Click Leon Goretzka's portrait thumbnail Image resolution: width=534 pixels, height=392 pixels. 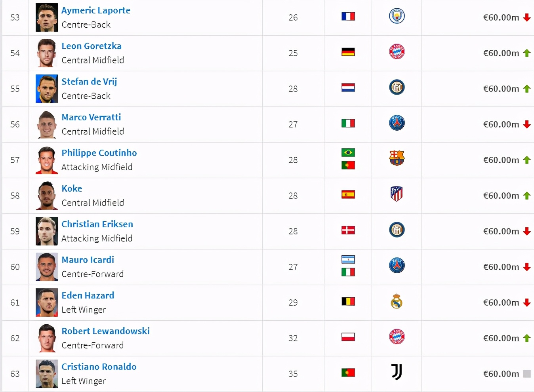click(47, 53)
